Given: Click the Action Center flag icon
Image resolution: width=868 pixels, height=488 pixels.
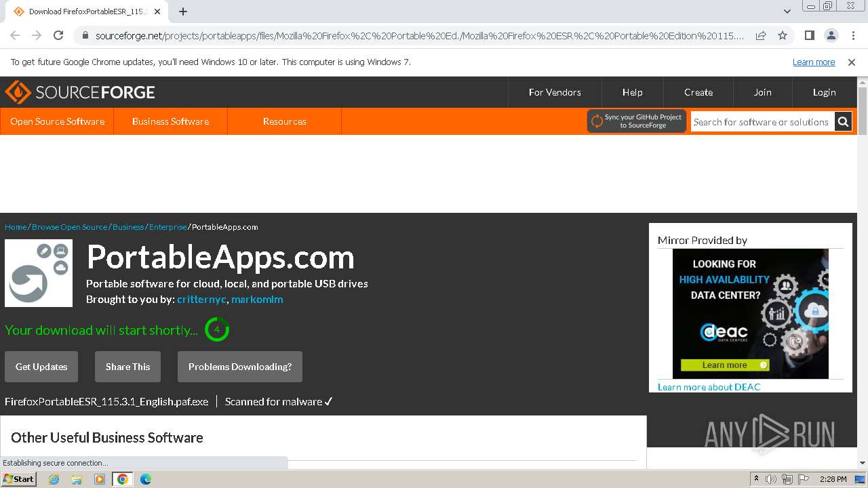Looking at the screenshot, I should [802, 479].
